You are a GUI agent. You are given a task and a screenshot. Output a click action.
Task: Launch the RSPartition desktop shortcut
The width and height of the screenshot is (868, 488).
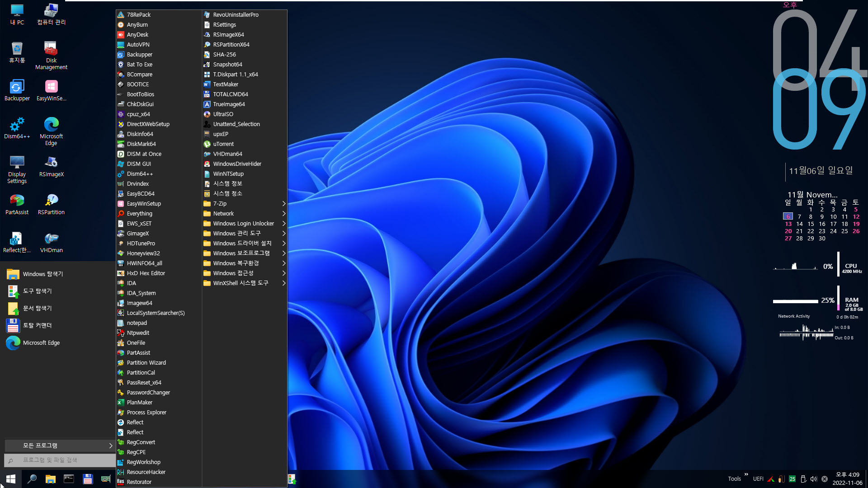(51, 204)
